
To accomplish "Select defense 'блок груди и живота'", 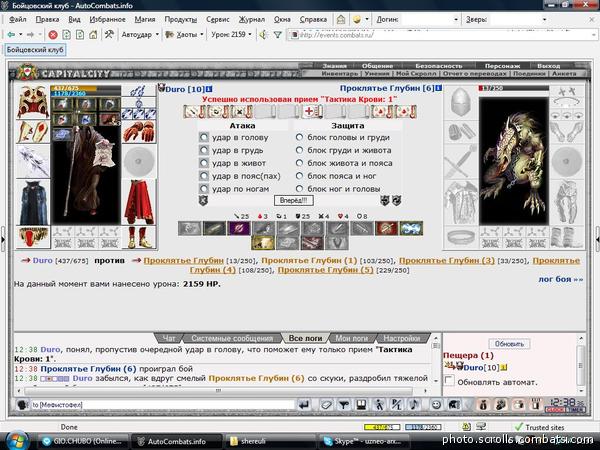I will click(299, 150).
